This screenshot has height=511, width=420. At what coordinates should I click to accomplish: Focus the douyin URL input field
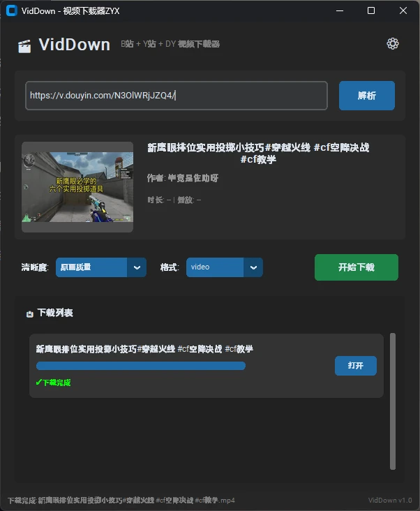click(x=176, y=96)
